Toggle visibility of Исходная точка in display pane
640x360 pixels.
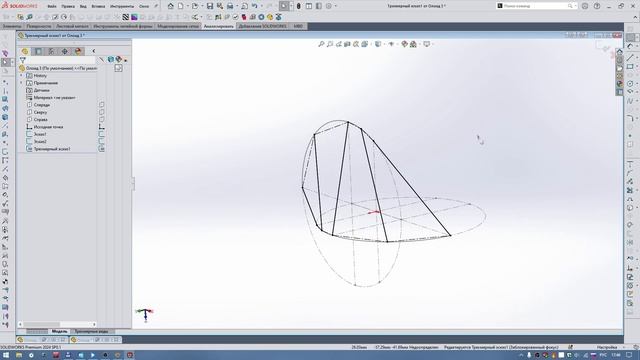point(102,127)
